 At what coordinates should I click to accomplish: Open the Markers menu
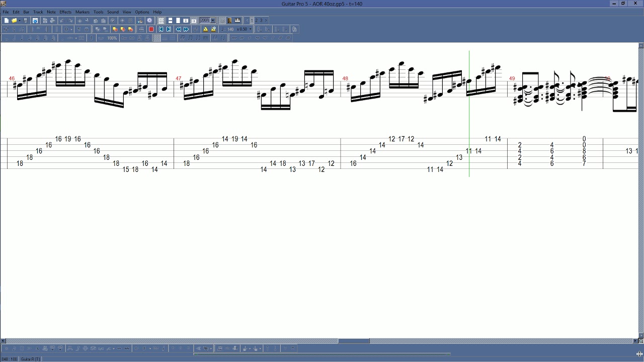(x=83, y=12)
